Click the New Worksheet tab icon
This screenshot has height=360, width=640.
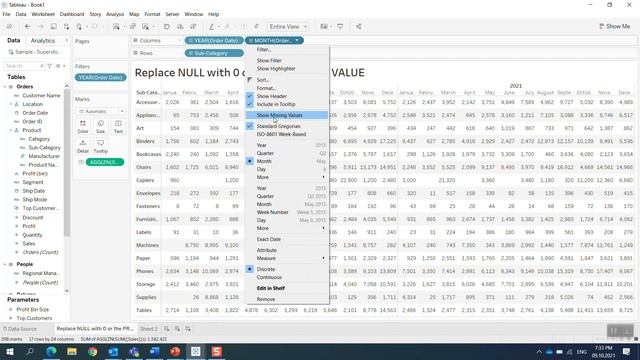tap(167, 329)
